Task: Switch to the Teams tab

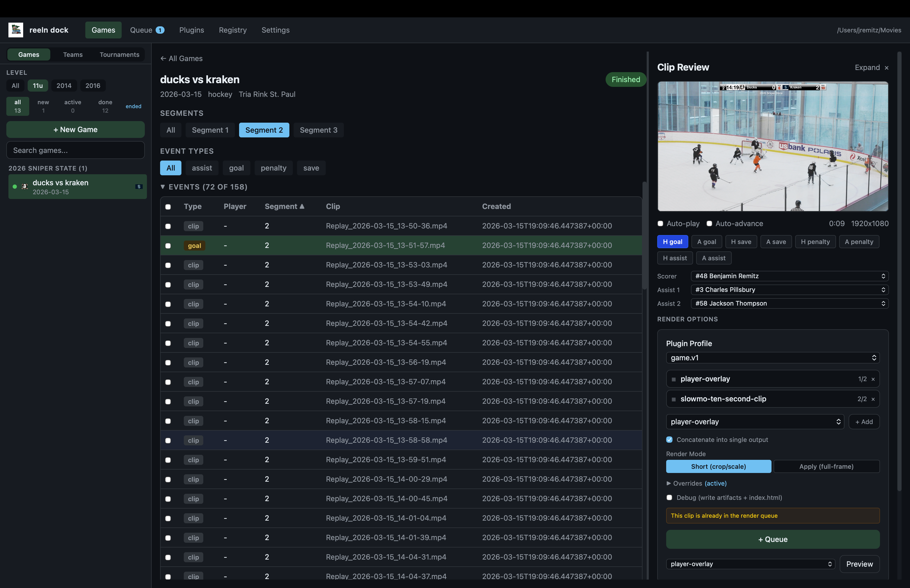Action: click(x=73, y=54)
